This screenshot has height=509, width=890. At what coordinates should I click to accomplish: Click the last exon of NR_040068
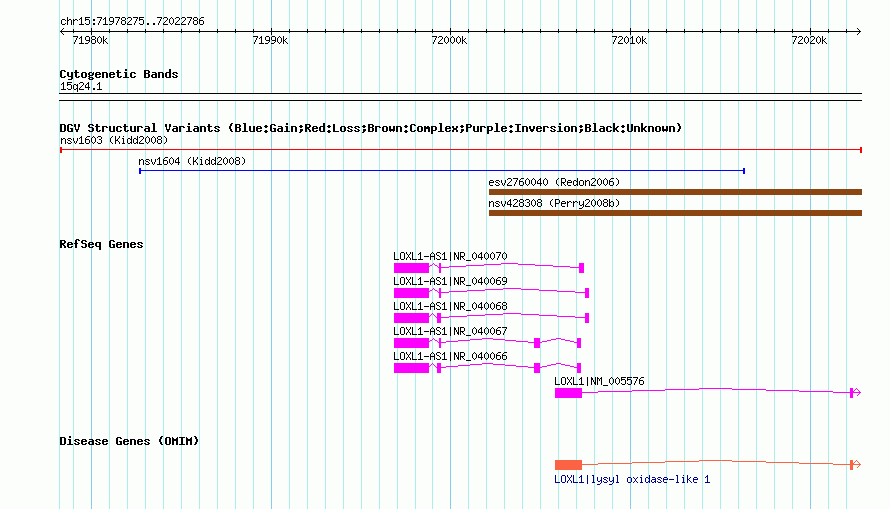[x=587, y=318]
